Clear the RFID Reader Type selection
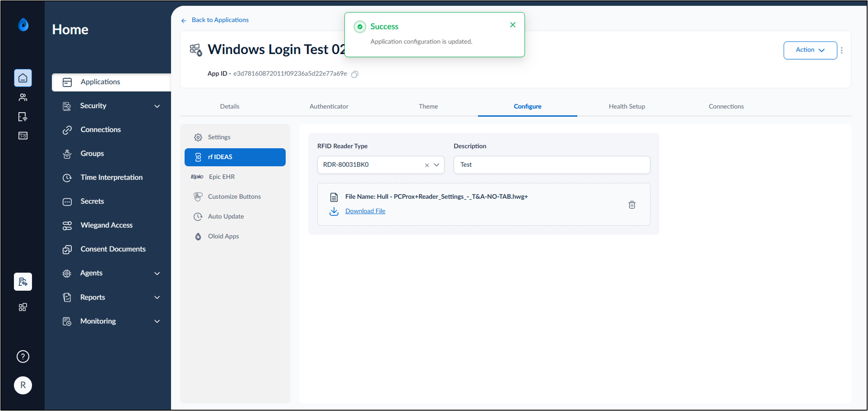The width and height of the screenshot is (868, 411). (x=427, y=165)
